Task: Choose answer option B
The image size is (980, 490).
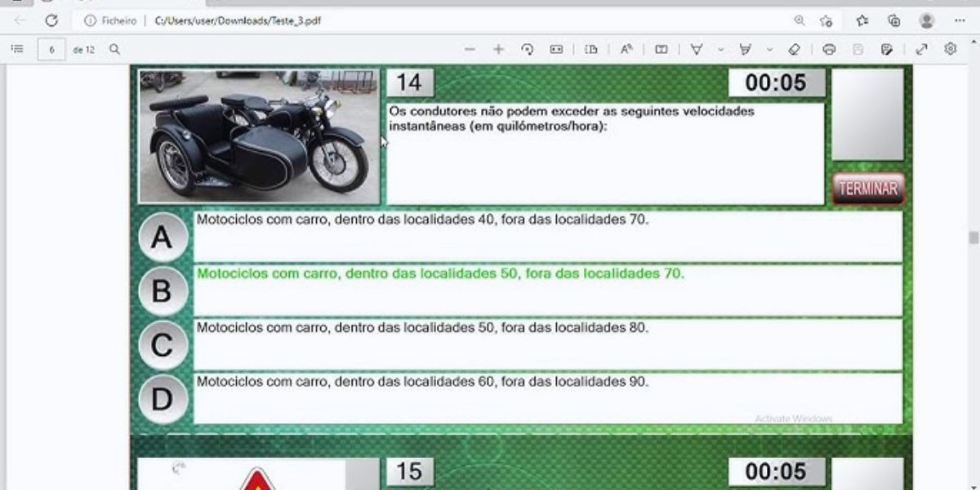Action: tap(162, 291)
